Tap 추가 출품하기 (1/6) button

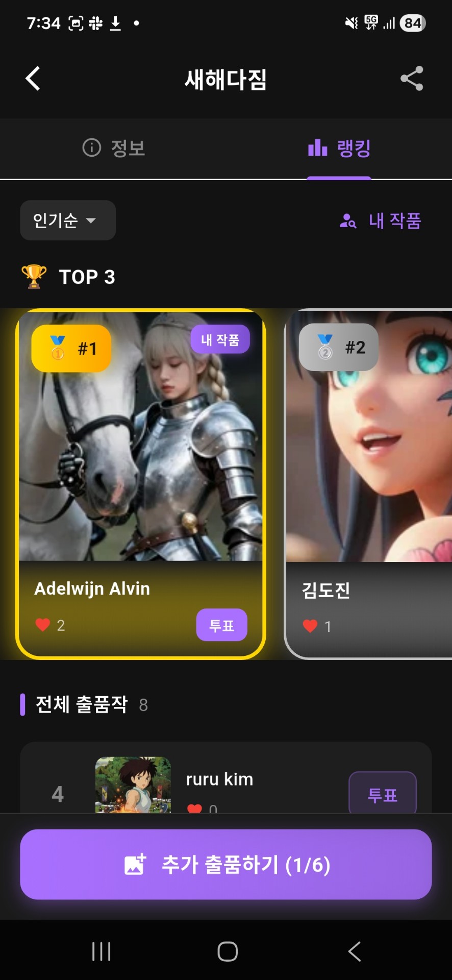pyautogui.click(x=226, y=865)
